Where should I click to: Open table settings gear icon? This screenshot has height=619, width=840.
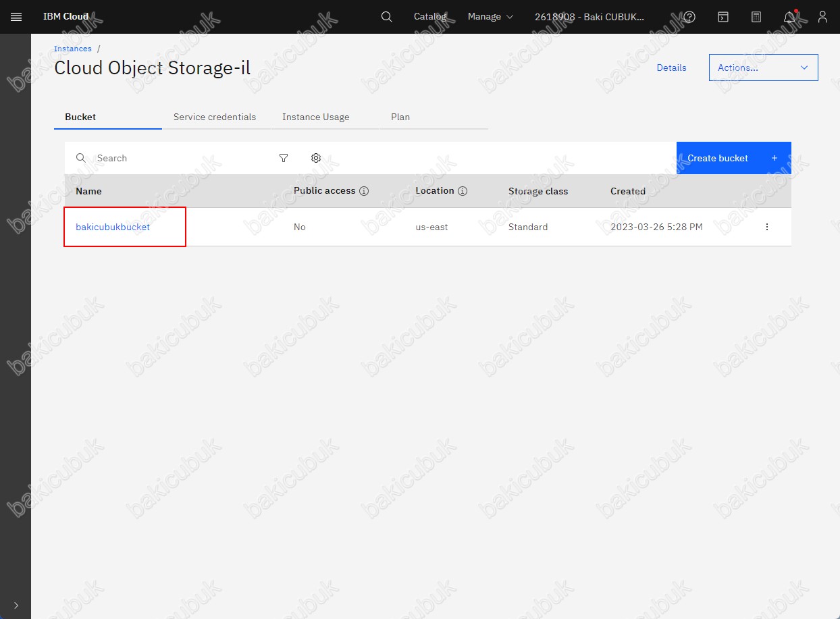pos(316,158)
